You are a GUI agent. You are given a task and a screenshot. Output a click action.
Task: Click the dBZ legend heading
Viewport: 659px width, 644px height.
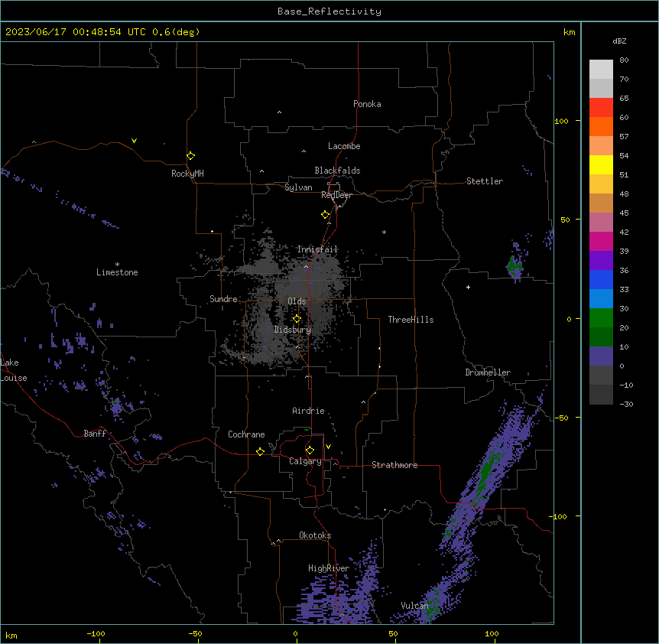point(619,41)
